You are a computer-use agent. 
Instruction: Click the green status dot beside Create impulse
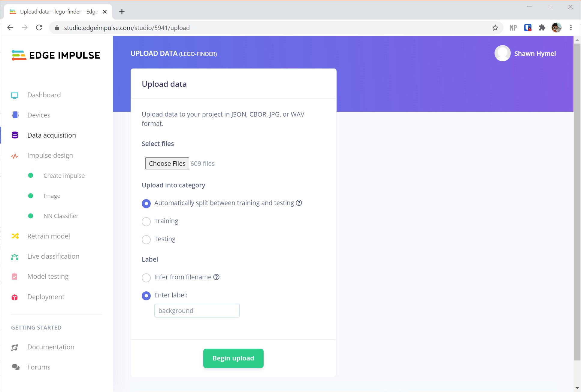(x=31, y=175)
